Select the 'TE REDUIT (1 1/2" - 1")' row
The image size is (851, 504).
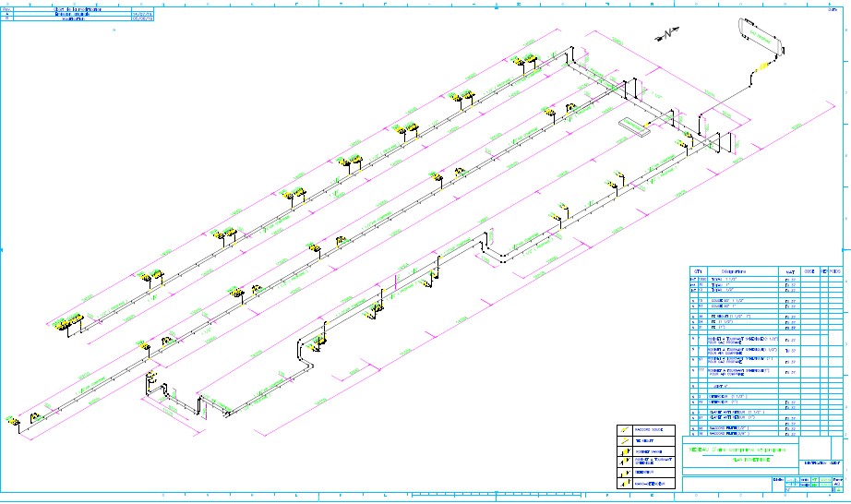click(x=766, y=317)
